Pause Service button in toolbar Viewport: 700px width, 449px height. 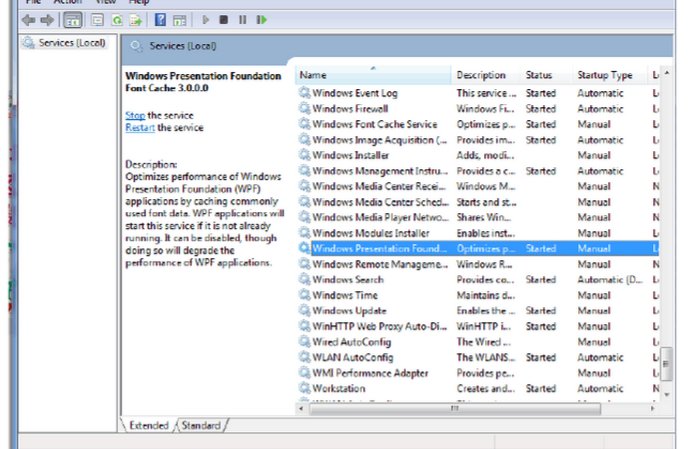(242, 20)
